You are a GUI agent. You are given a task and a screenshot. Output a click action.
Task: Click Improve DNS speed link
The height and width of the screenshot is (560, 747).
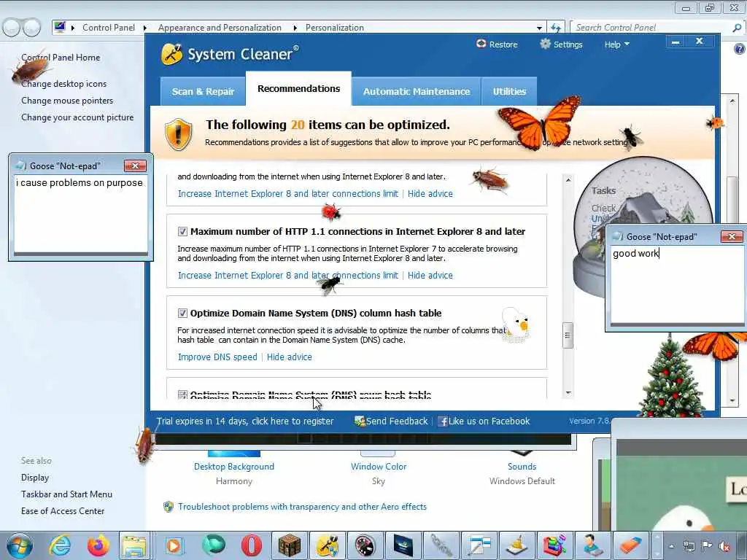[x=217, y=357]
